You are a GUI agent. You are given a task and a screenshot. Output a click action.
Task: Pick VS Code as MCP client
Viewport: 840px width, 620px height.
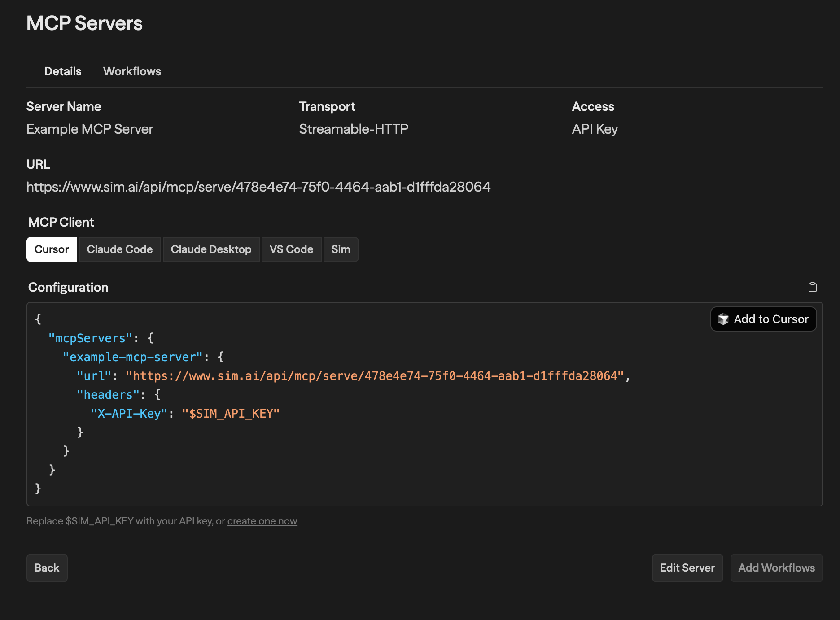click(291, 249)
